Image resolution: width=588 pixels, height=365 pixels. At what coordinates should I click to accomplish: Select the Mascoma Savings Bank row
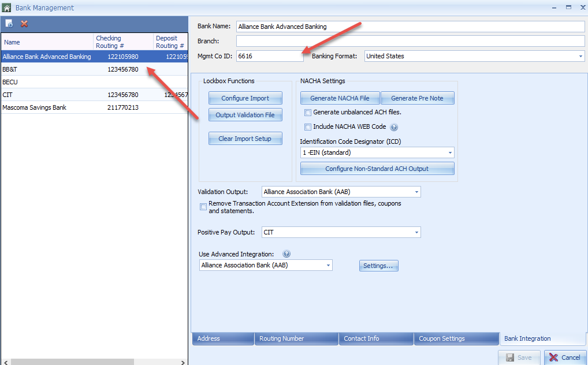[94, 107]
